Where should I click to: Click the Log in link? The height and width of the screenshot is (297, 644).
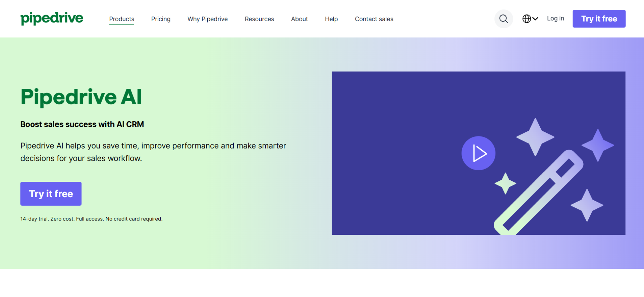555,18
